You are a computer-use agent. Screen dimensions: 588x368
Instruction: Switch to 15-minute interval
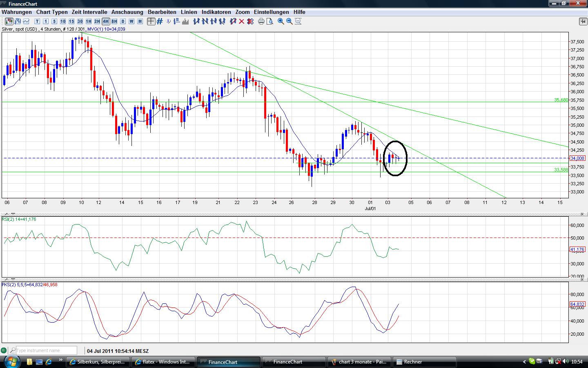[71, 21]
